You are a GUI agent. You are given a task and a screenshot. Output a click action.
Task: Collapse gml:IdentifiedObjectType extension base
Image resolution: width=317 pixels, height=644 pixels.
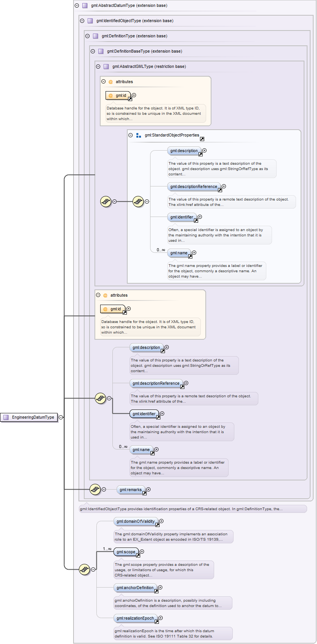(x=82, y=21)
